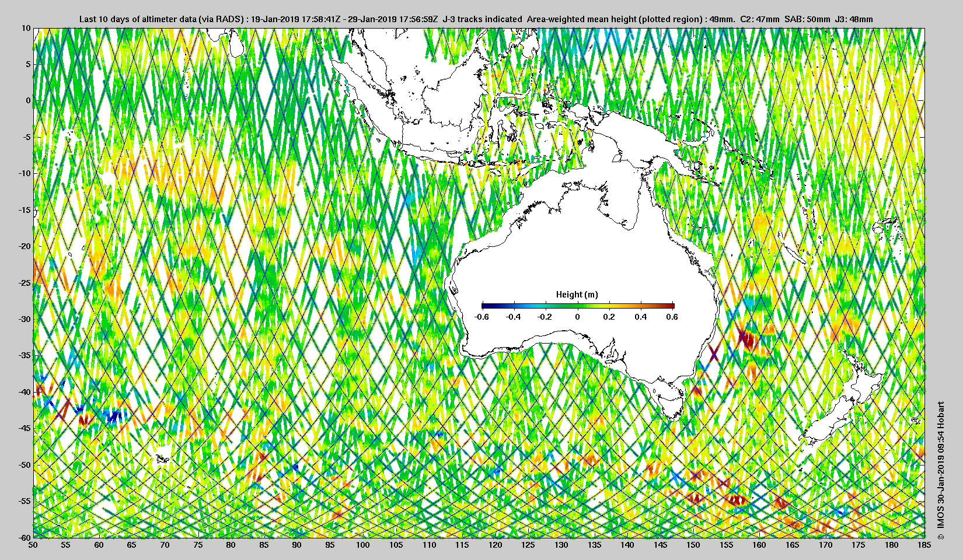Click longitude axis label 165
The width and height of the screenshot is (963, 560).
[x=793, y=545]
